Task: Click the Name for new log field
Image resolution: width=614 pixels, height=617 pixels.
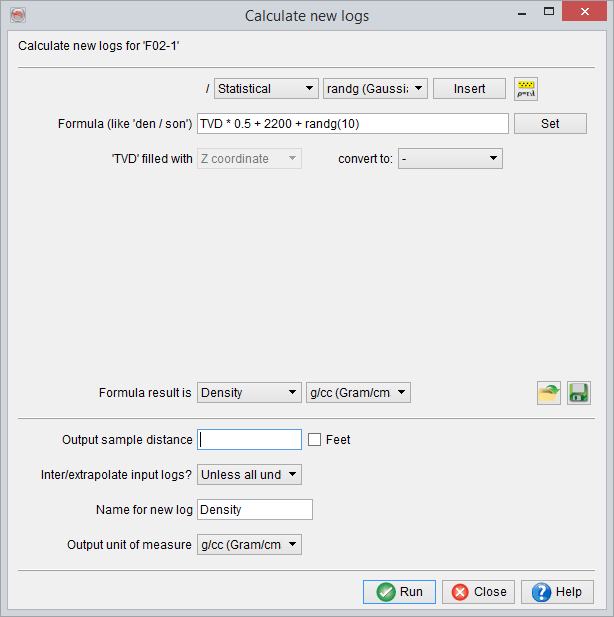Action: 255,510
